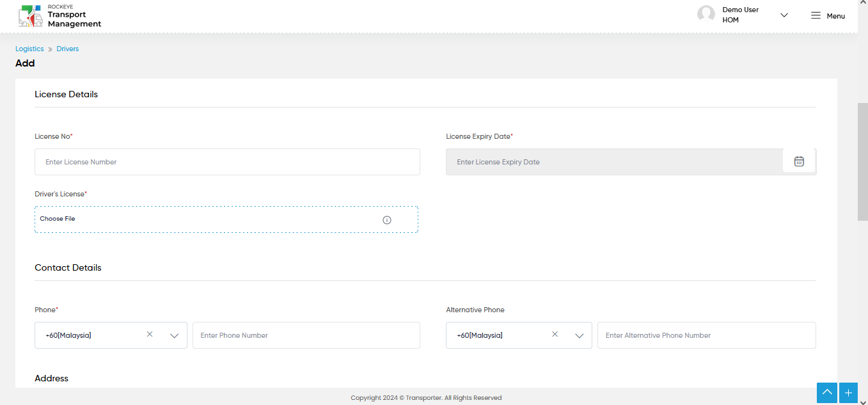Viewport: 868px width, 405px height.
Task: Focus the Enter License Number field
Action: click(227, 162)
